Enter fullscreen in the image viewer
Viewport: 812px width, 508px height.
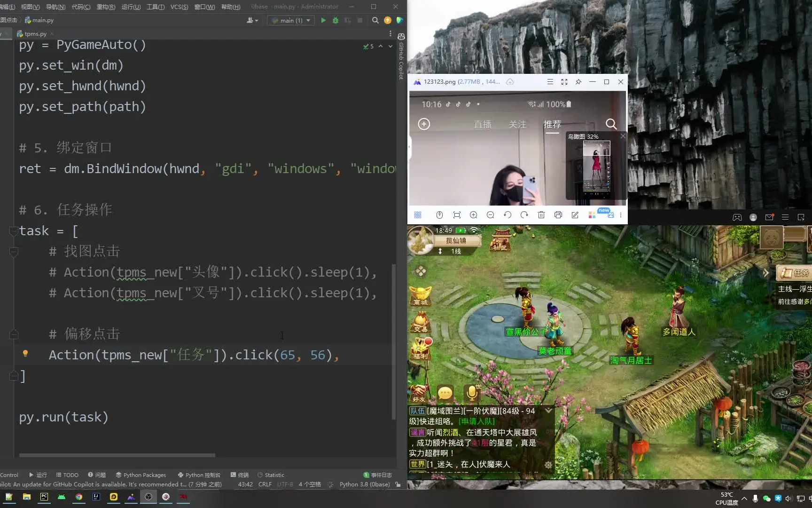[x=564, y=82]
